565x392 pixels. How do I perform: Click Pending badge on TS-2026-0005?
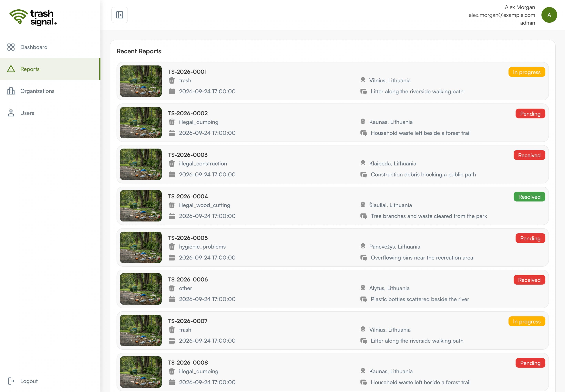(x=530, y=238)
